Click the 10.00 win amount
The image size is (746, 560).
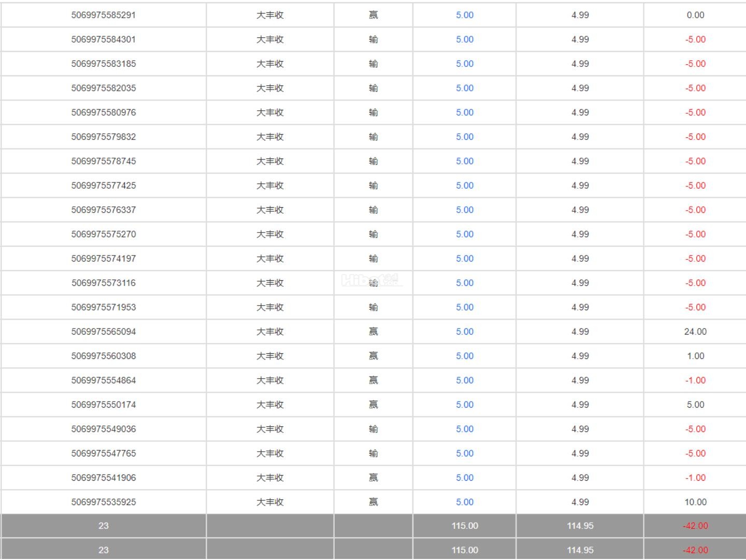(695, 502)
